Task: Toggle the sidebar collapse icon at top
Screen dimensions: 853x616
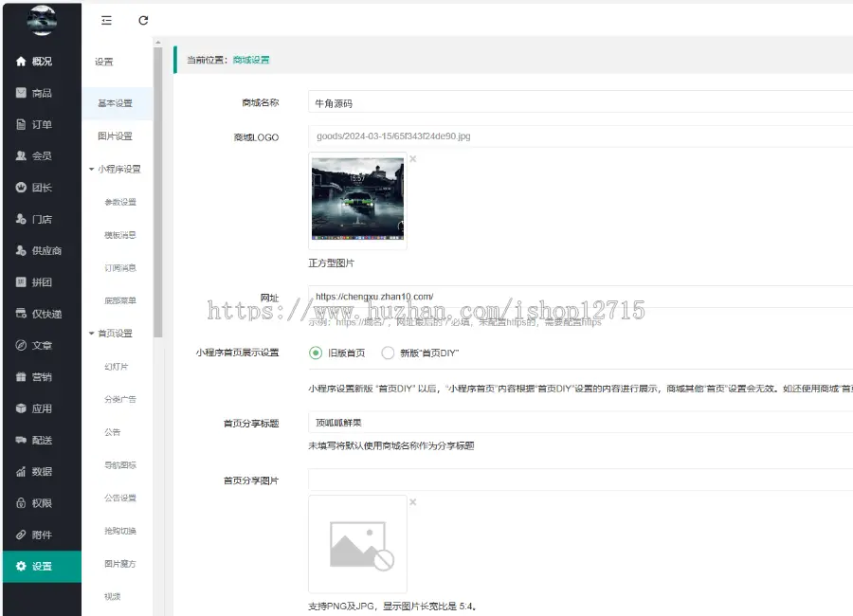Action: 106,20
